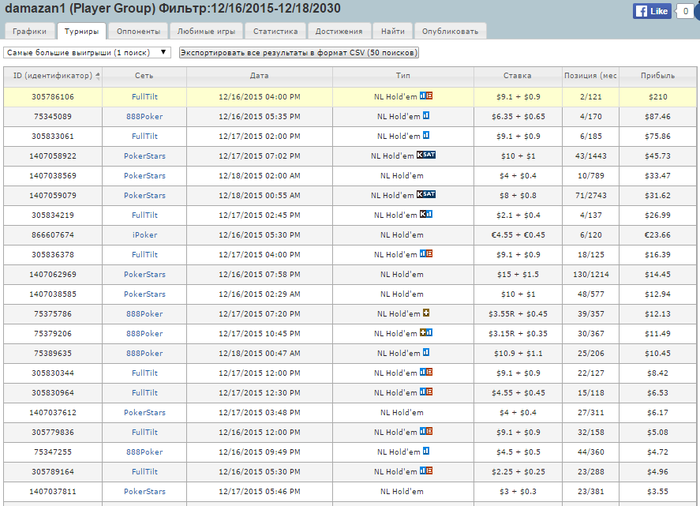This screenshot has width=700, height=506.
Task: Sort by Тип column header
Action: [x=403, y=75]
